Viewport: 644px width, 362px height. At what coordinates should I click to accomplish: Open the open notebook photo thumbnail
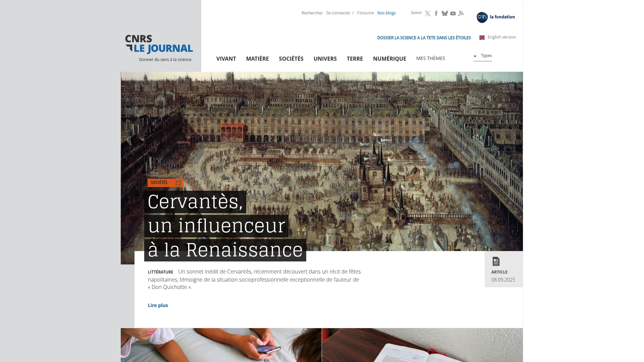pyautogui.click(x=422, y=345)
